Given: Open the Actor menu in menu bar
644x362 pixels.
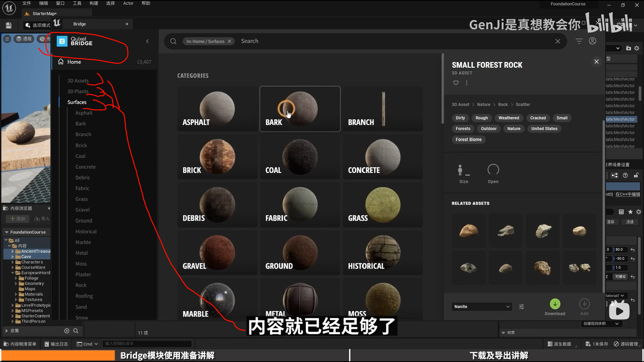Looking at the screenshot, I should coord(128,3).
